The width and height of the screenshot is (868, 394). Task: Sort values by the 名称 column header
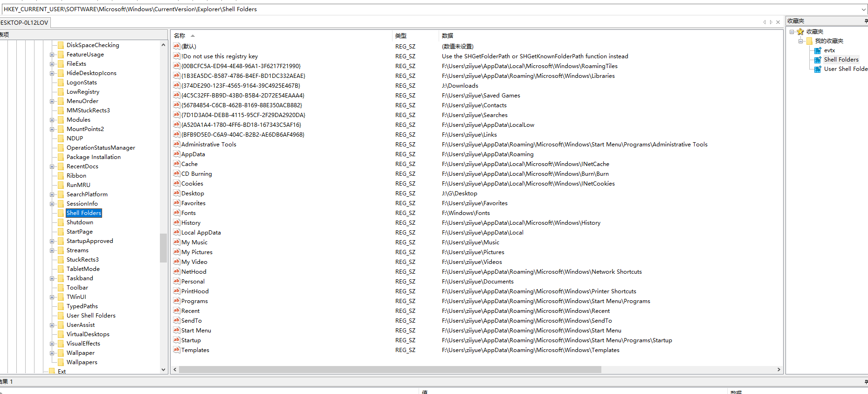179,35
